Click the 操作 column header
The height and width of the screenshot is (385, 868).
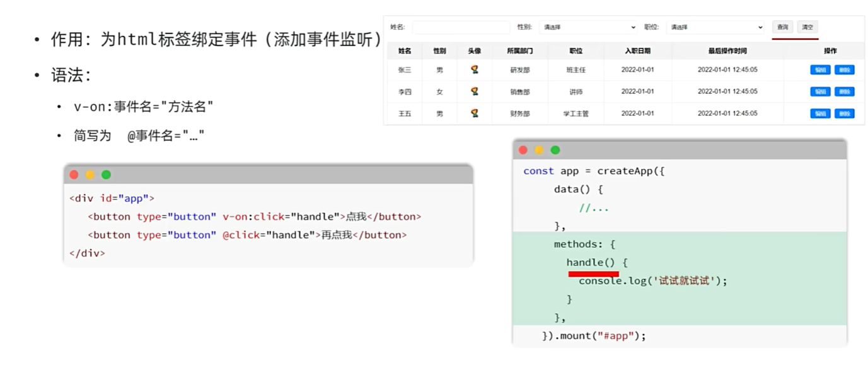point(831,51)
